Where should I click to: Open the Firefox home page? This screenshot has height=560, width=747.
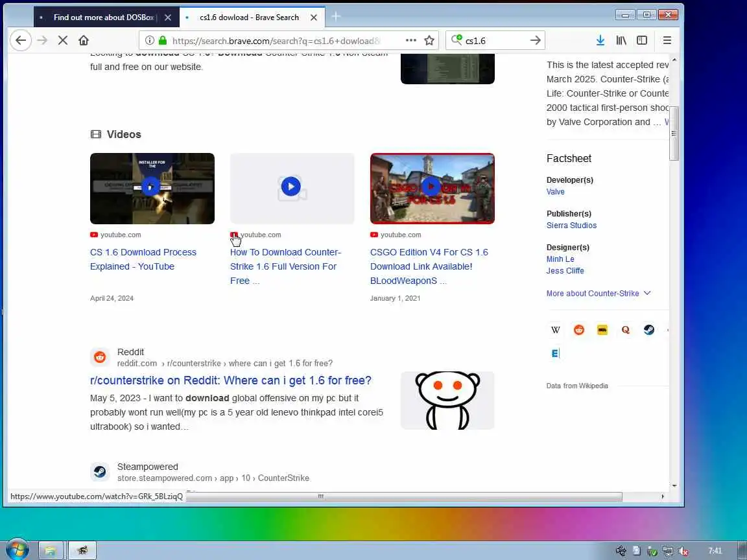84,40
